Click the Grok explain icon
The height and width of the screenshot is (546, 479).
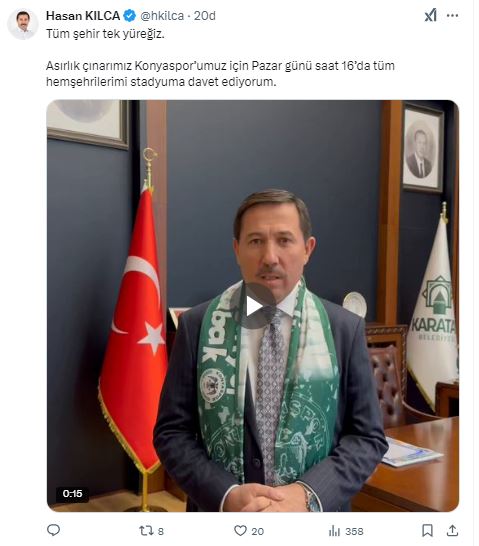[x=431, y=16]
